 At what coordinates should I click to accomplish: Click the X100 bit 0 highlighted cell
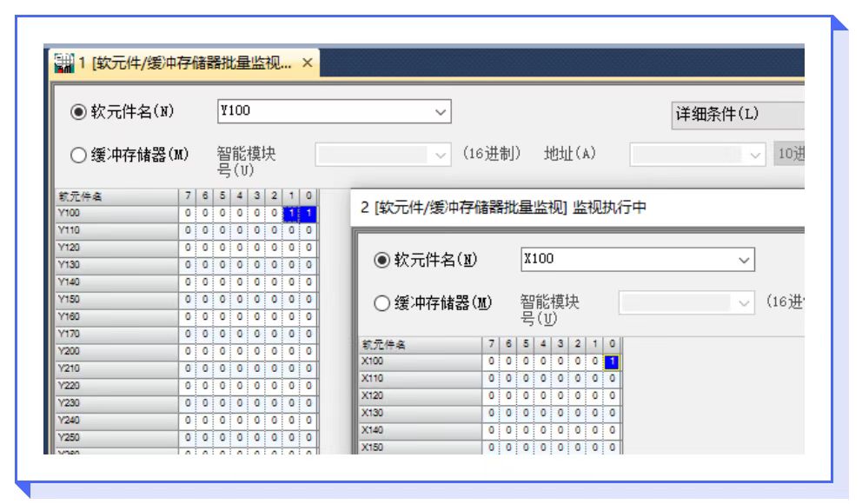point(612,361)
